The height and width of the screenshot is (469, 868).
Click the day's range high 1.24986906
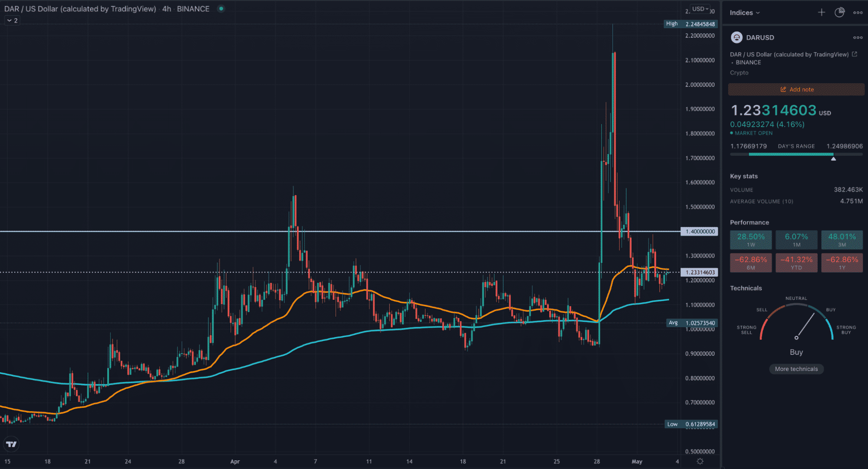845,146
